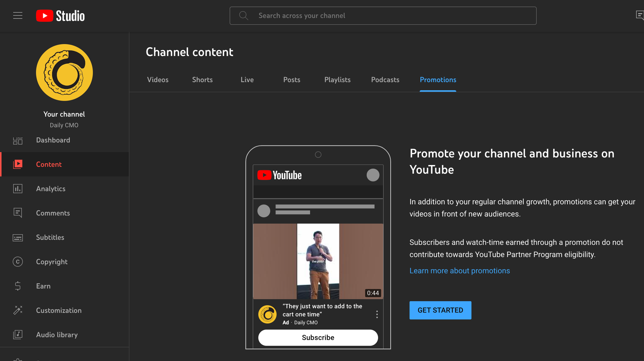Open the Playlists tab
The image size is (644, 361).
click(x=337, y=80)
